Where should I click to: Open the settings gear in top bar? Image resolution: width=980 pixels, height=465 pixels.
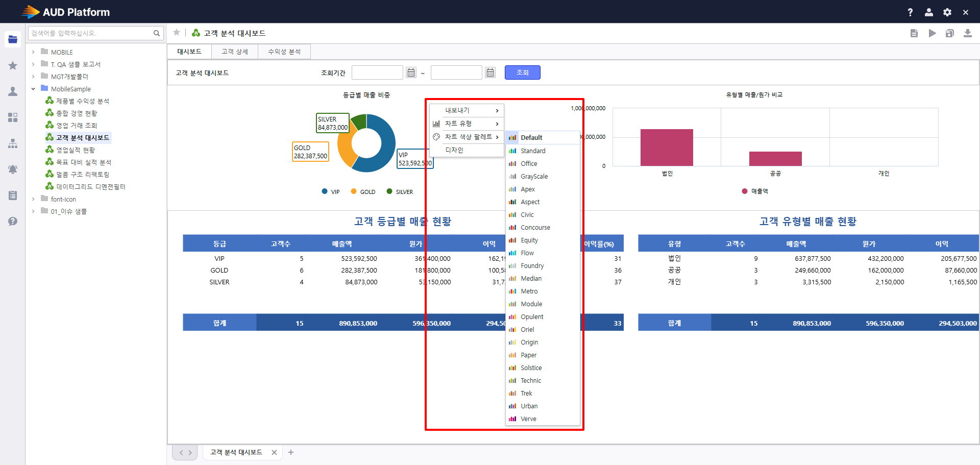click(x=947, y=12)
